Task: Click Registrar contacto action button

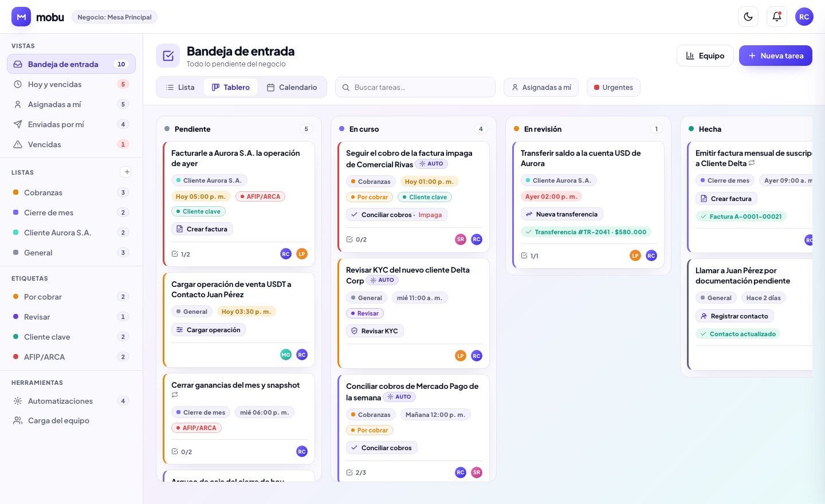Action: 734,316
